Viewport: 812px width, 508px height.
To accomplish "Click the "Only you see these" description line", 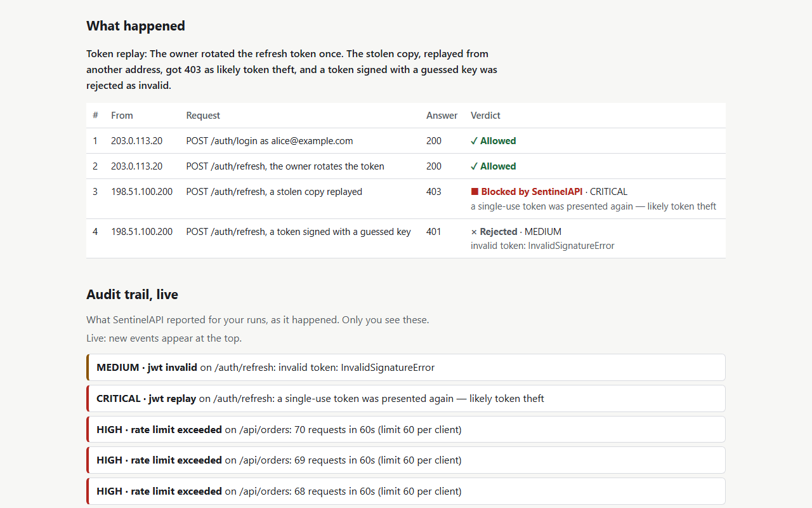I will click(x=258, y=320).
